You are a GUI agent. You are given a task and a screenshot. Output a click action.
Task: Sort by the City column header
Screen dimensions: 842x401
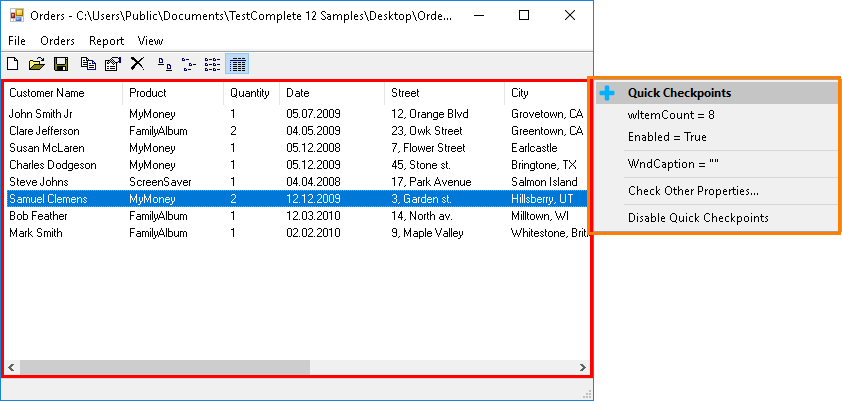(546, 93)
